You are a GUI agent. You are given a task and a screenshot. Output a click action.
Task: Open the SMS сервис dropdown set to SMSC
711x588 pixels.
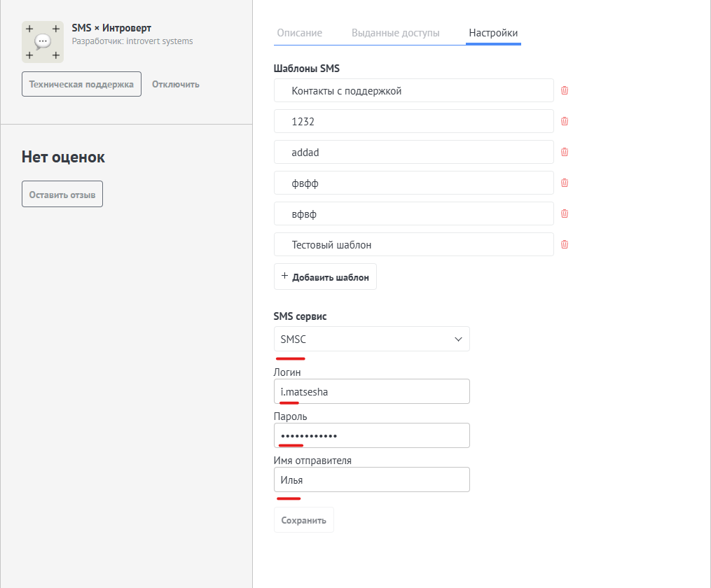[372, 339]
